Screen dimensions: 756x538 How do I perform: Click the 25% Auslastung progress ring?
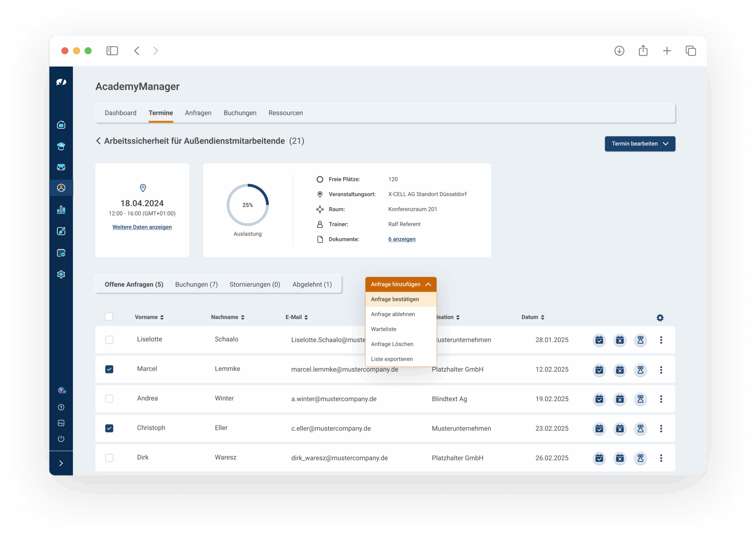pos(247,205)
